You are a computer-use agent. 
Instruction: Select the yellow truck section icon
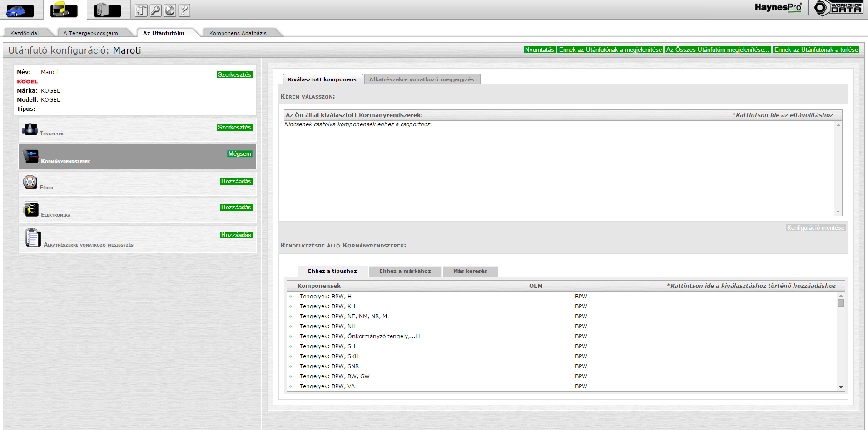tap(64, 10)
